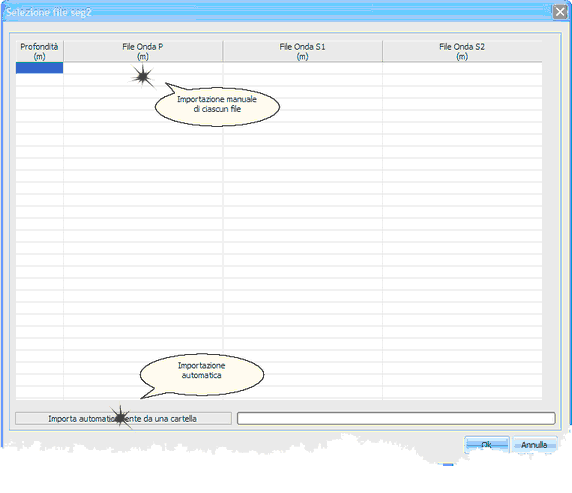Close the Selezione file seg2 dialog
572x493 pixels.
[560, 12]
